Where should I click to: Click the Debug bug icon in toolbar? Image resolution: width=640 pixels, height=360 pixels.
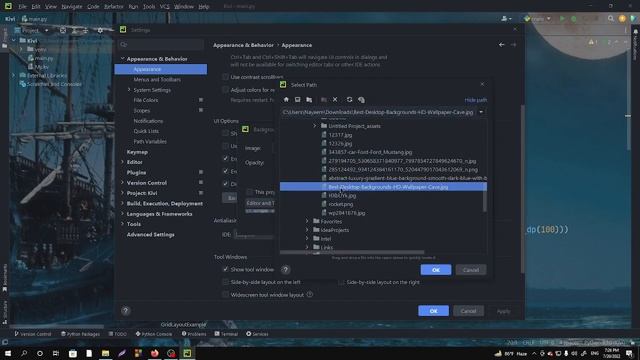pos(574,18)
